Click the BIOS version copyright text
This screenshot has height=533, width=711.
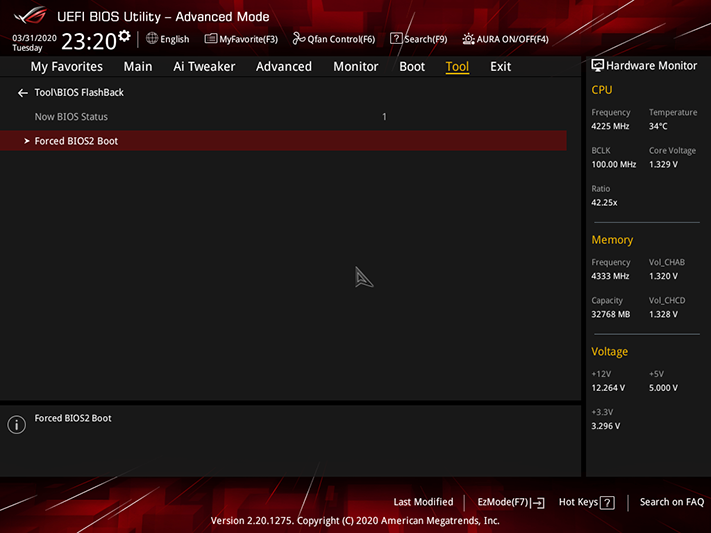click(355, 521)
